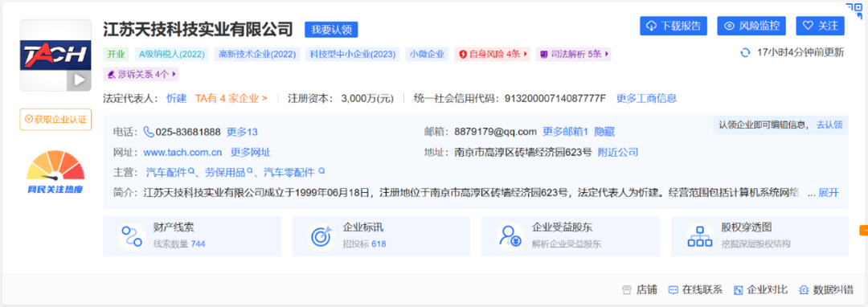Viewport: 868px width, 307px height.
Task: Expand 司法解析 5条 tag
Action: (x=574, y=54)
